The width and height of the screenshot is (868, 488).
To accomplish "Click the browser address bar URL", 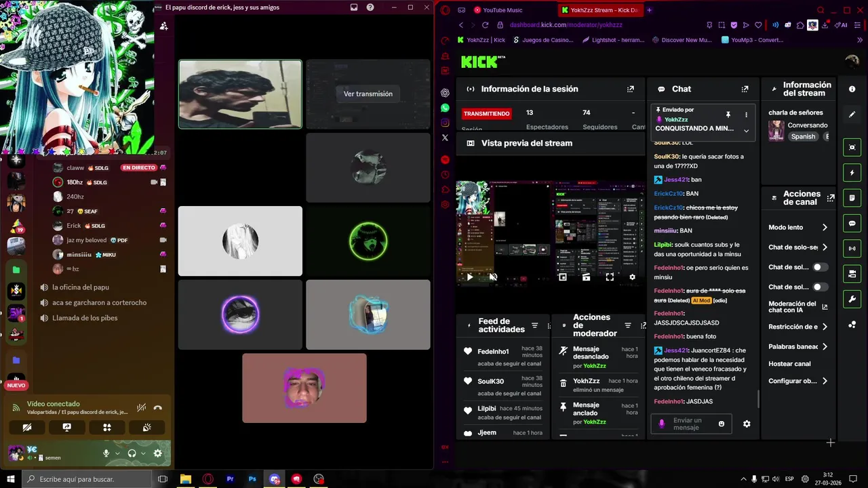I will [566, 25].
